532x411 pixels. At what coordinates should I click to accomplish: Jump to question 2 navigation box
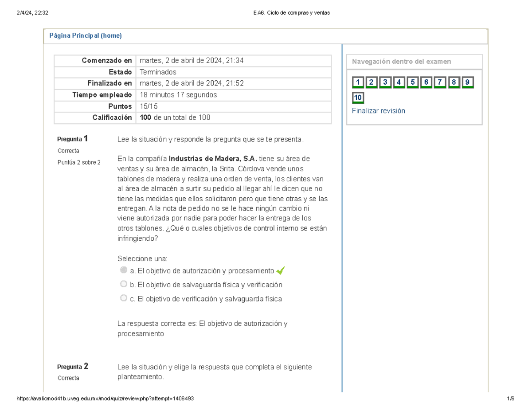point(372,82)
